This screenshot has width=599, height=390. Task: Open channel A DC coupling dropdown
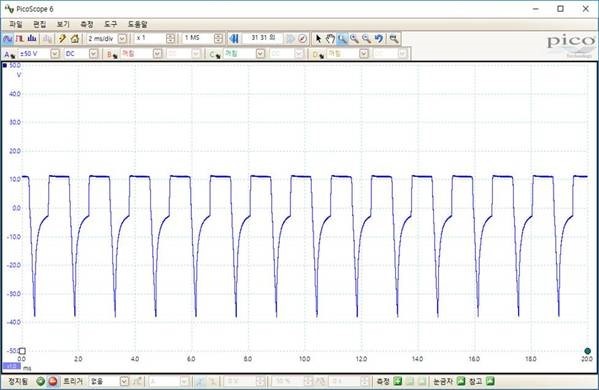point(94,54)
